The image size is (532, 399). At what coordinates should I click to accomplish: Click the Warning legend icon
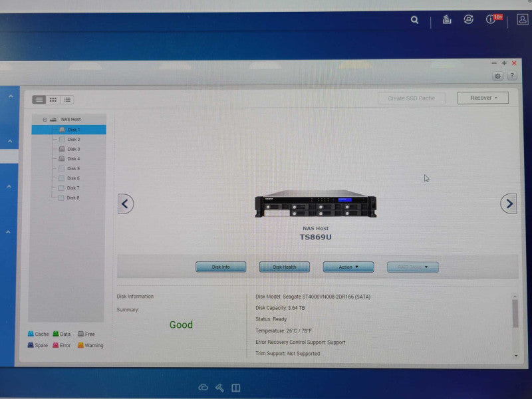point(80,345)
